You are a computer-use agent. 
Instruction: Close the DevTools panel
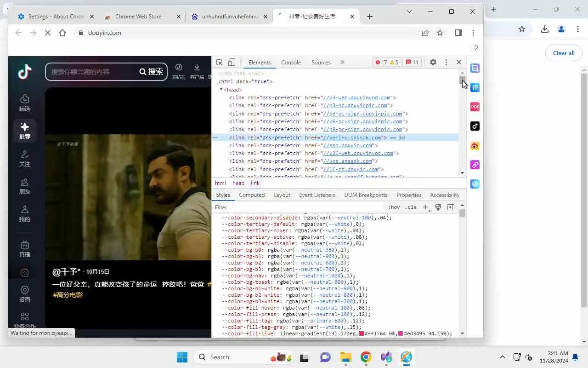[x=458, y=62]
